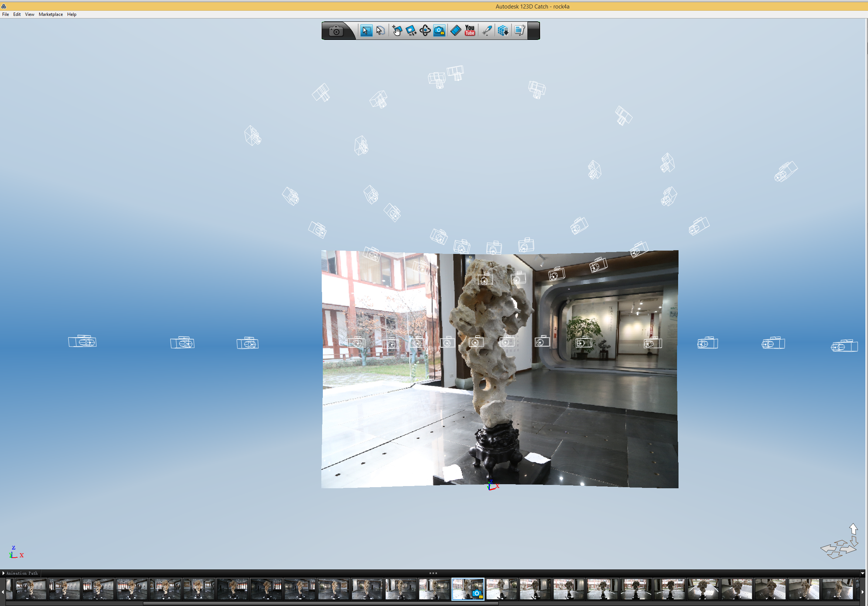Open the View menu
Image resolution: width=868 pixels, height=606 pixels.
pyautogui.click(x=30, y=14)
